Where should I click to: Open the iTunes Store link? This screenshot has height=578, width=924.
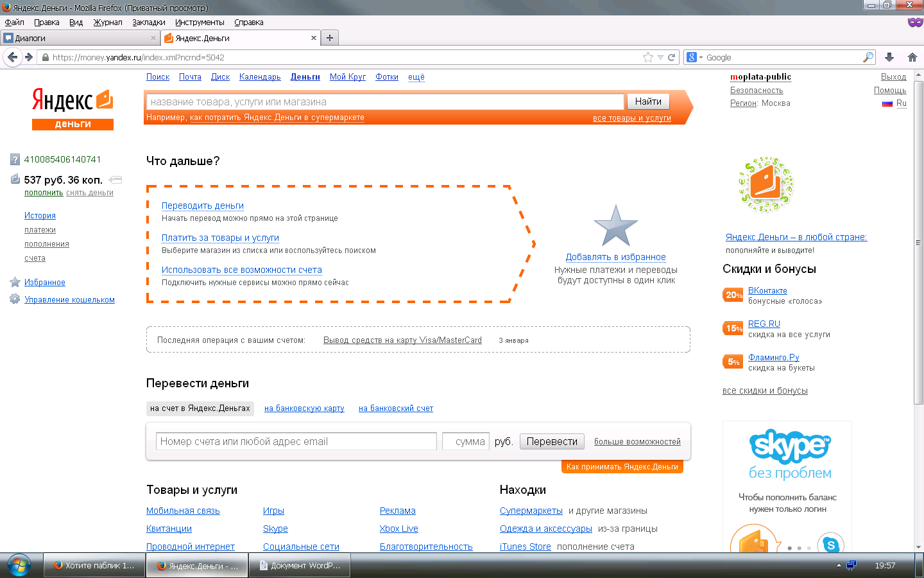pos(526,547)
